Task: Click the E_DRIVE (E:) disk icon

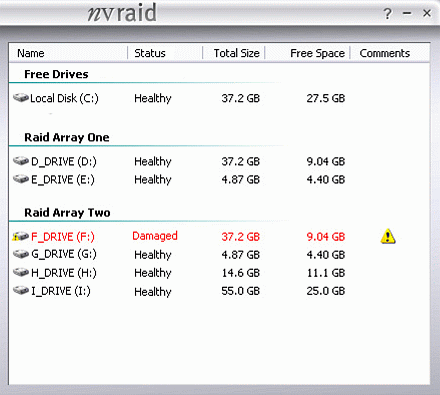Action: (x=21, y=179)
